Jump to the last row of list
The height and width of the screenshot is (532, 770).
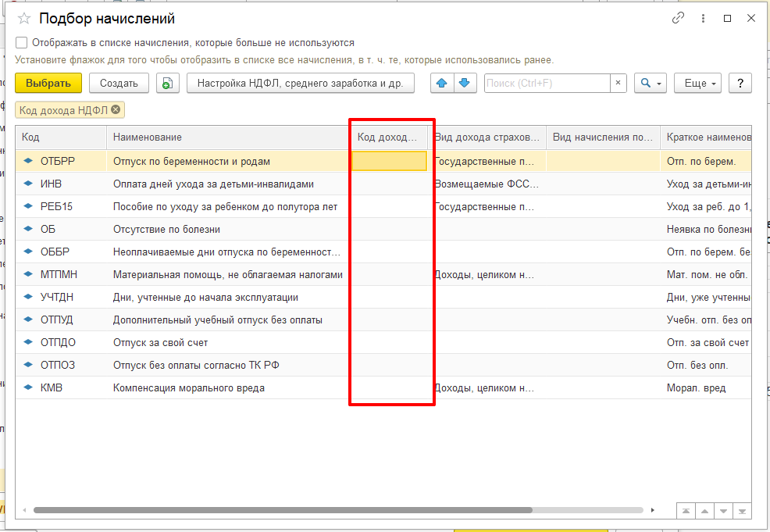coord(742,510)
